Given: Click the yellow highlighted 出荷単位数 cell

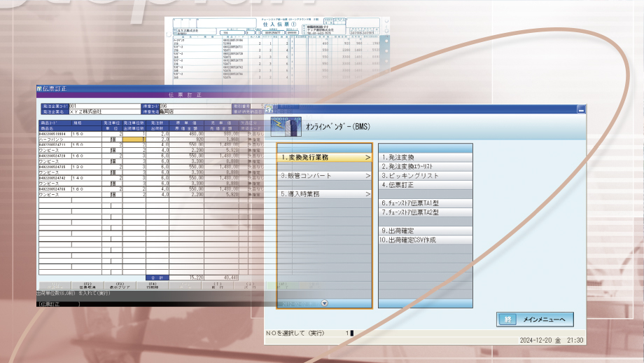Looking at the screenshot, I should click(133, 139).
